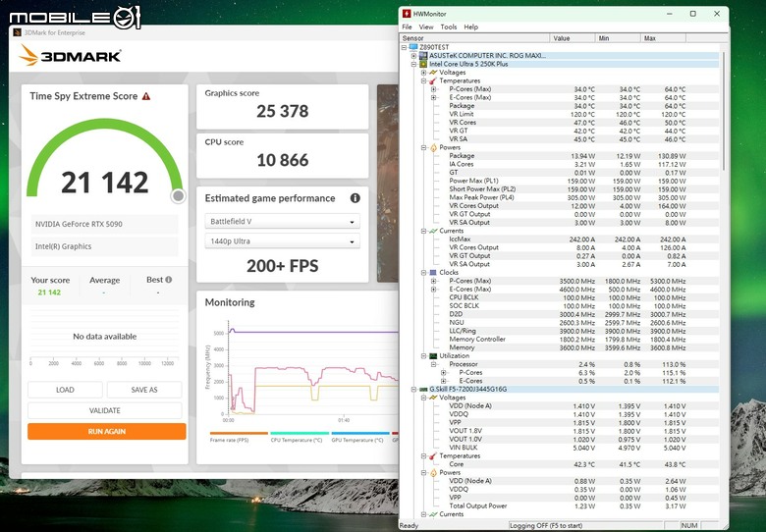Click the G.Skill memory module icon
This screenshot has height=532, width=766.
point(423,389)
